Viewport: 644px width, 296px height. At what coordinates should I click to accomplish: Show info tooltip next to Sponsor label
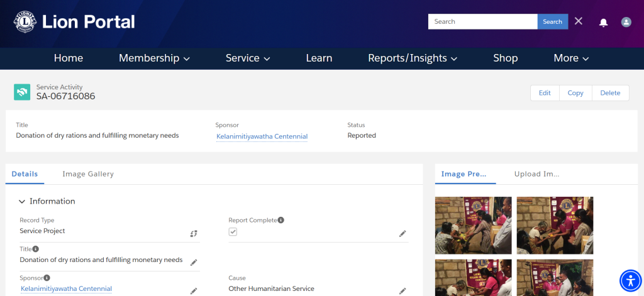pyautogui.click(x=47, y=278)
